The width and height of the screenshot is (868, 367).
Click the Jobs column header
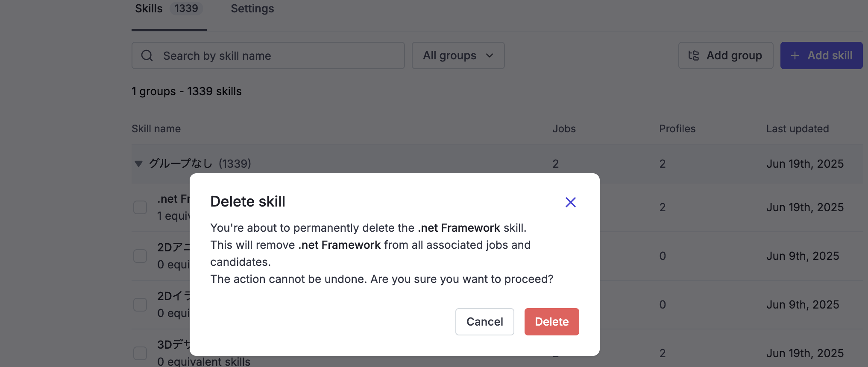(x=564, y=129)
